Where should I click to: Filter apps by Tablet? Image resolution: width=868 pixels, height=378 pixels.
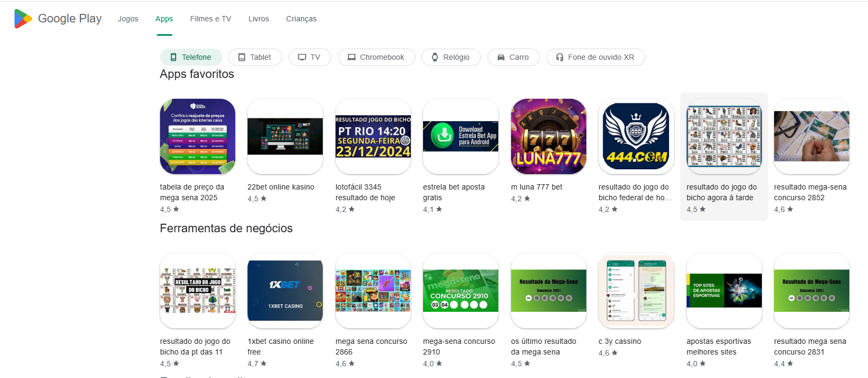point(255,57)
